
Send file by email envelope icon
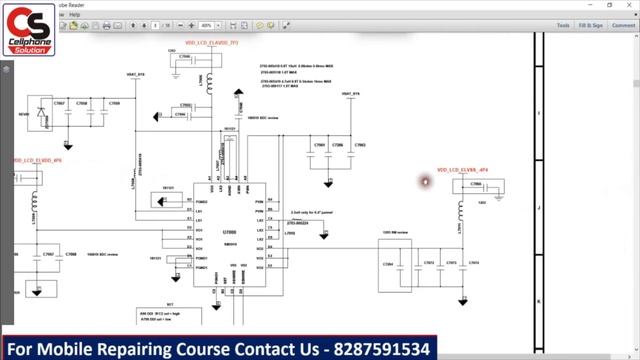(x=118, y=26)
